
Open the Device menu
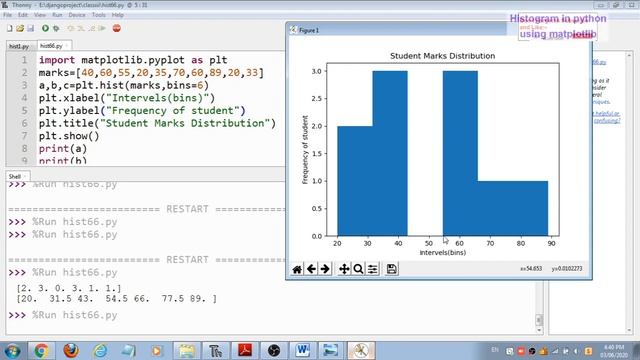click(x=77, y=15)
